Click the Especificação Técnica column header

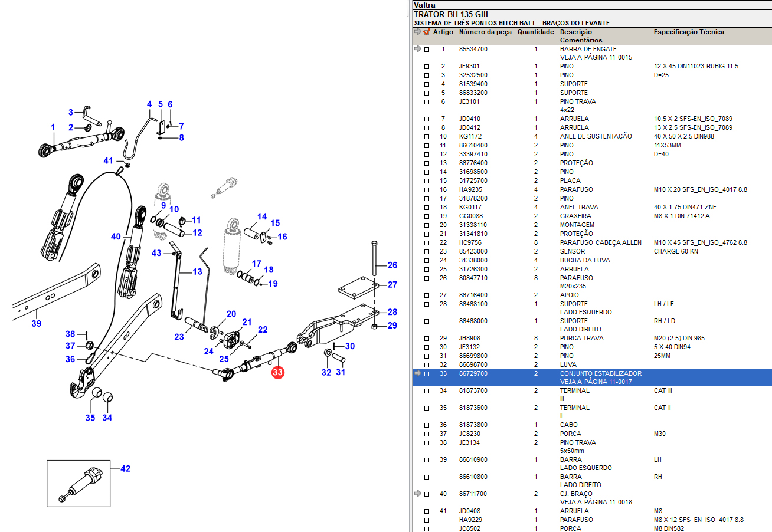(x=688, y=32)
